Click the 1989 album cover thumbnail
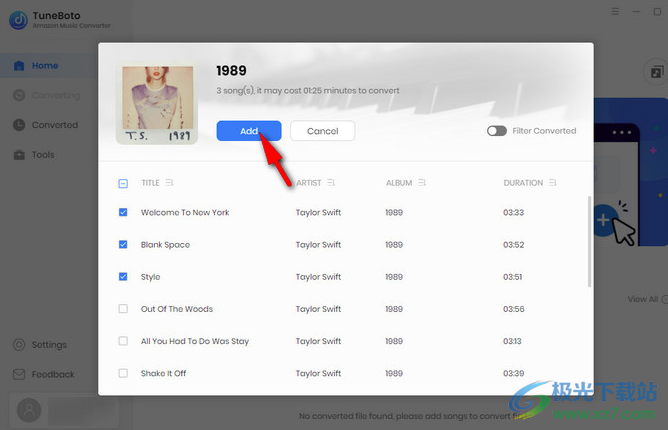668x430 pixels. pos(157,102)
